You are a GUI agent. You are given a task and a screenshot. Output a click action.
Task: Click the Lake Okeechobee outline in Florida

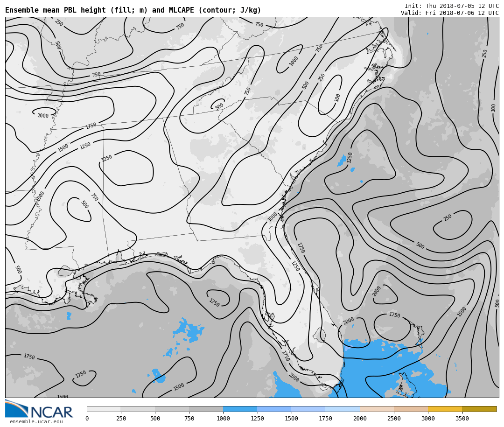point(319,334)
